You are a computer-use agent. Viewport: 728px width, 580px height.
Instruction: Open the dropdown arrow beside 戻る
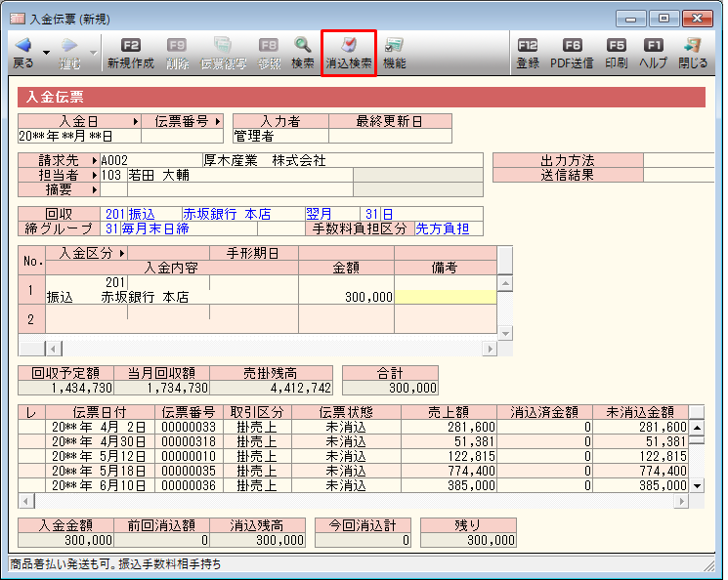pyautogui.click(x=47, y=53)
